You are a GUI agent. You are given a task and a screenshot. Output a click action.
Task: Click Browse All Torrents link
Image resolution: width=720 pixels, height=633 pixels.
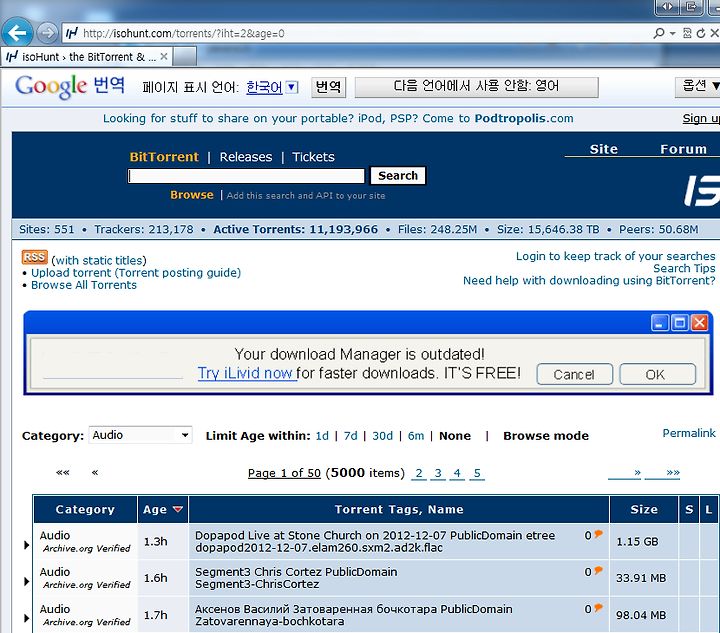pyautogui.click(x=84, y=285)
